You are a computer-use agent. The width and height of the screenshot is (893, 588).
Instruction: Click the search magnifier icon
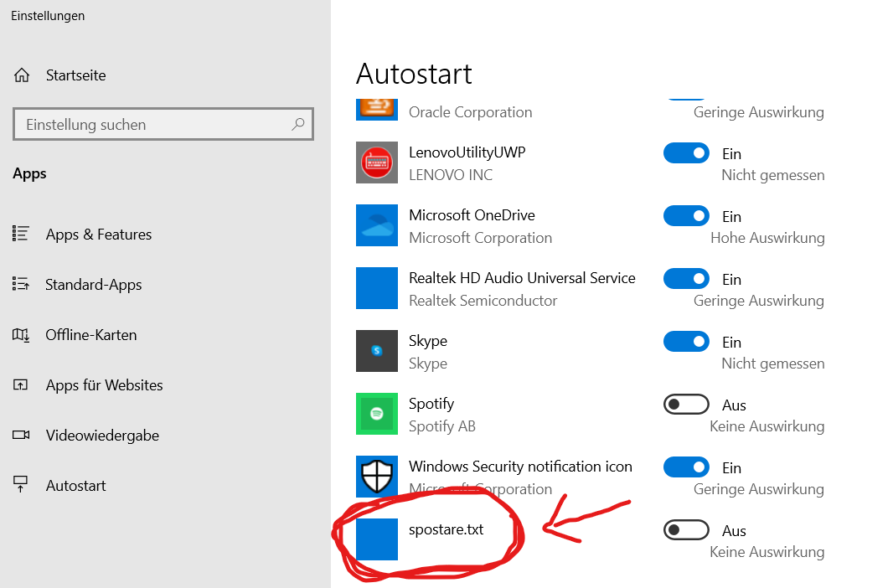[x=298, y=124]
